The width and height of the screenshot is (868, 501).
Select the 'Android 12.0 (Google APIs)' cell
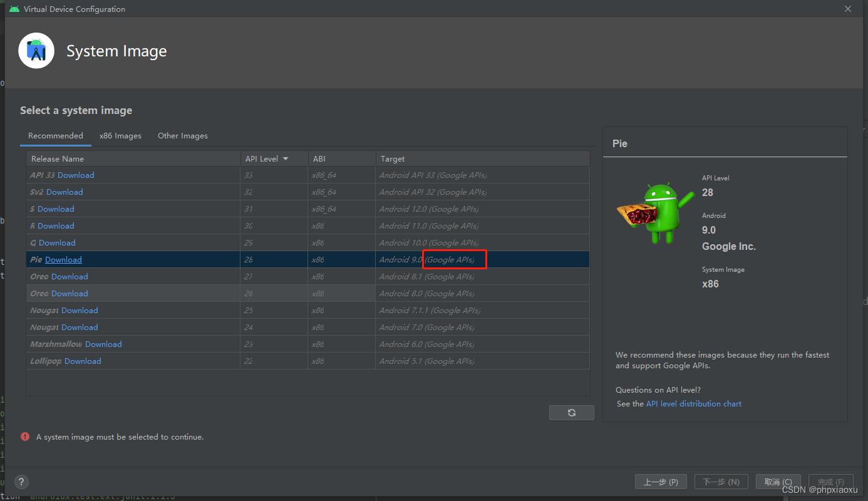point(483,209)
